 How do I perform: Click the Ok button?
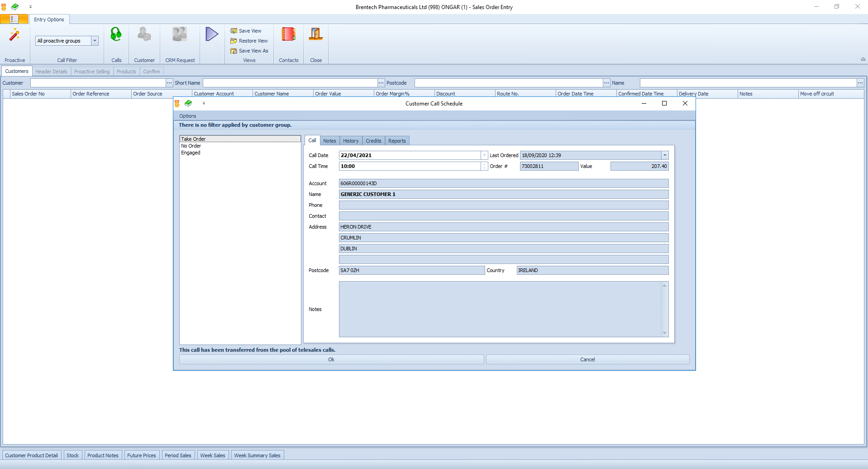click(x=331, y=359)
